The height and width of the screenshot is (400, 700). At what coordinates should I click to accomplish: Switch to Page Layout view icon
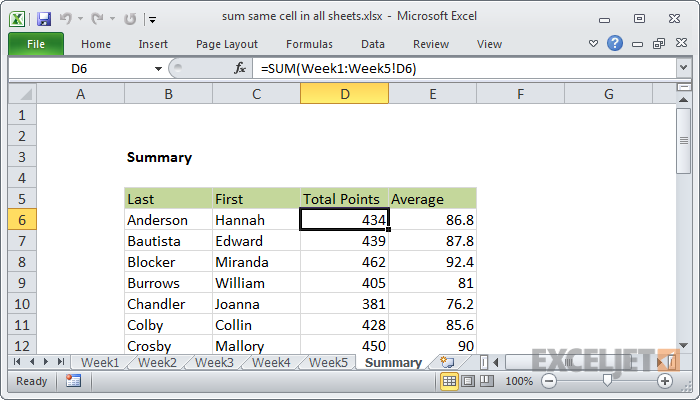(x=468, y=381)
